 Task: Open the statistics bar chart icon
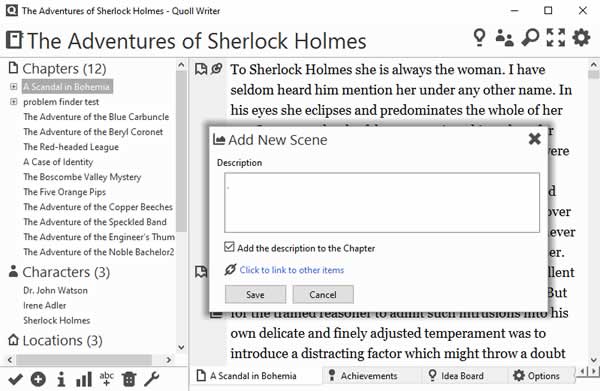point(84,380)
